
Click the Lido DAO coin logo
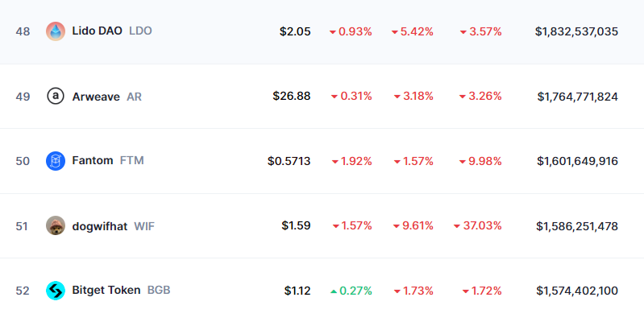pyautogui.click(x=56, y=31)
